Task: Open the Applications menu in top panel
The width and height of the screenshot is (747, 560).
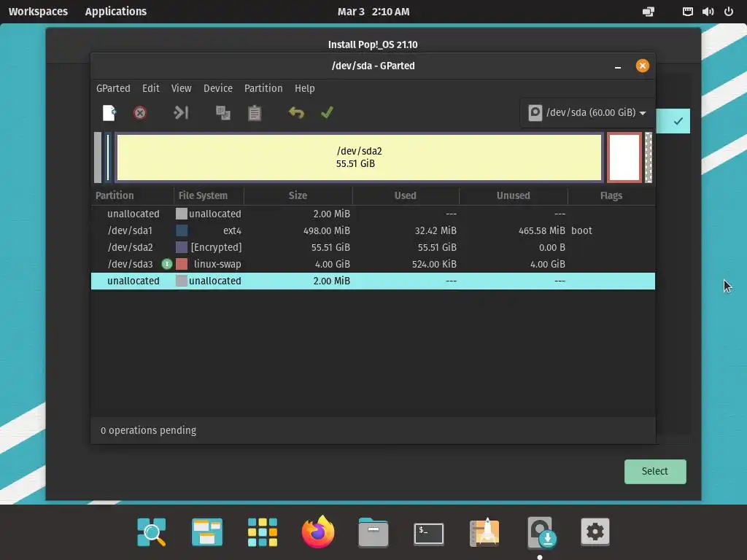Action: coord(116,12)
